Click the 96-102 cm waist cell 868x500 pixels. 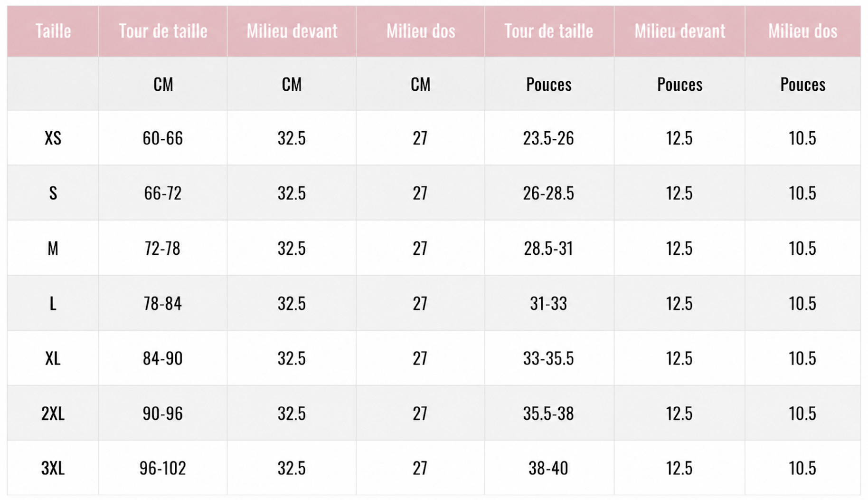point(163,469)
